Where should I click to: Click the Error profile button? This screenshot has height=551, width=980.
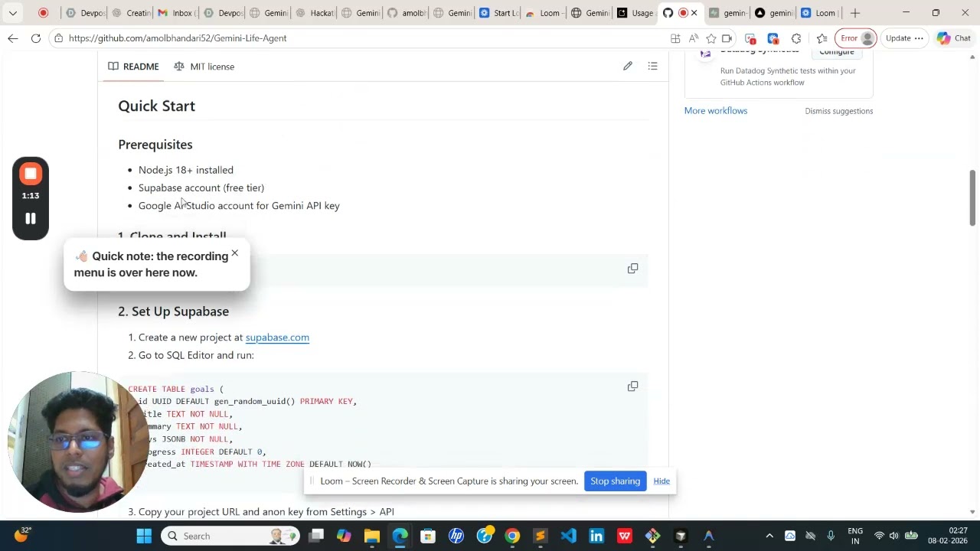coord(857,38)
